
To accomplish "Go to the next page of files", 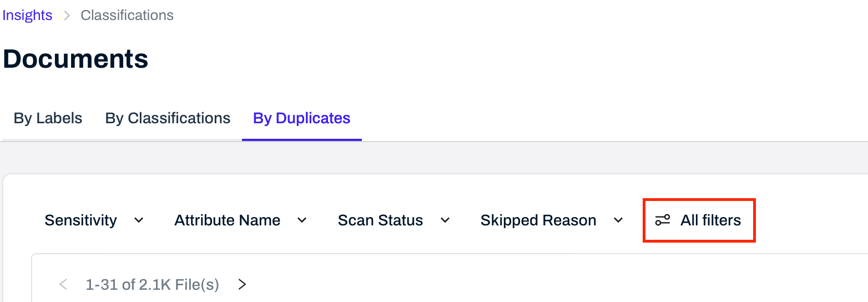I will click(x=242, y=285).
